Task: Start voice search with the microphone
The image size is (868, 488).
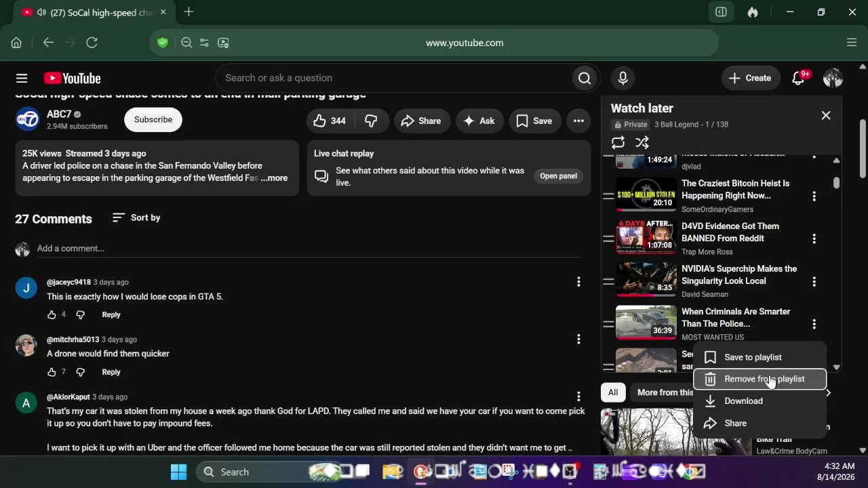Action: pyautogui.click(x=623, y=78)
